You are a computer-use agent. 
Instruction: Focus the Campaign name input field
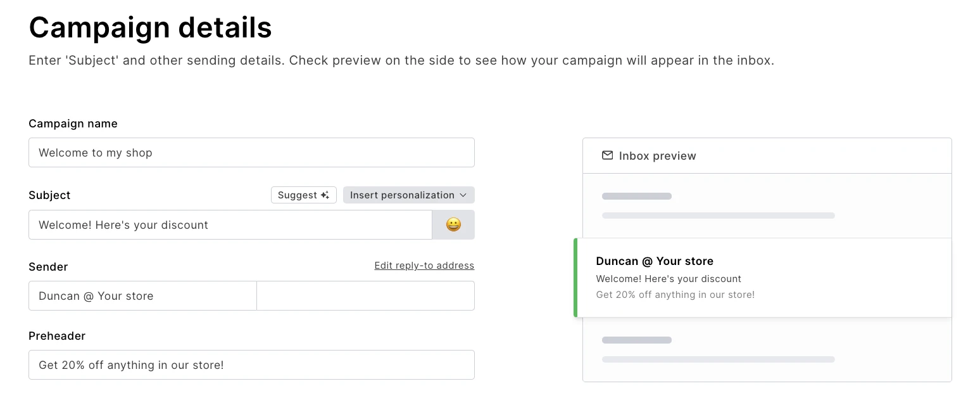251,153
